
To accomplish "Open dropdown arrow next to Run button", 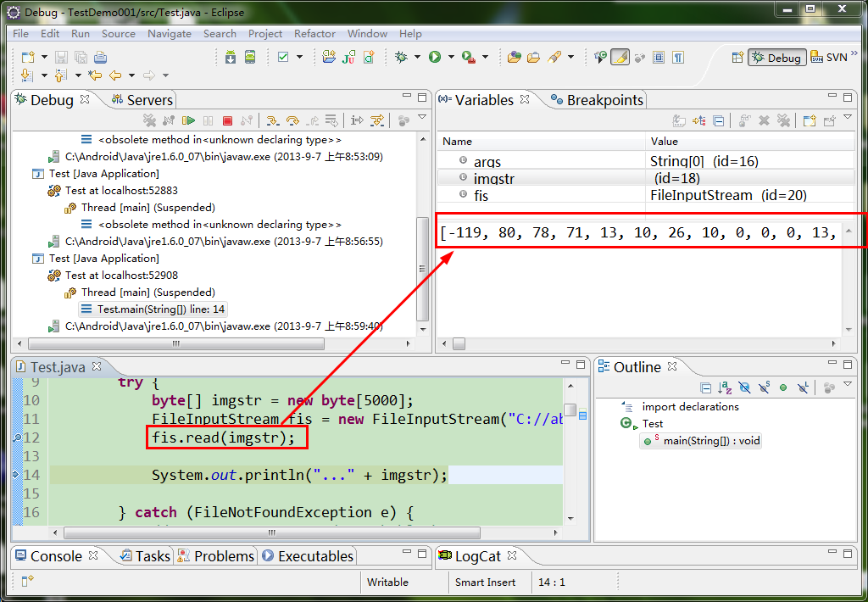I will (451, 57).
